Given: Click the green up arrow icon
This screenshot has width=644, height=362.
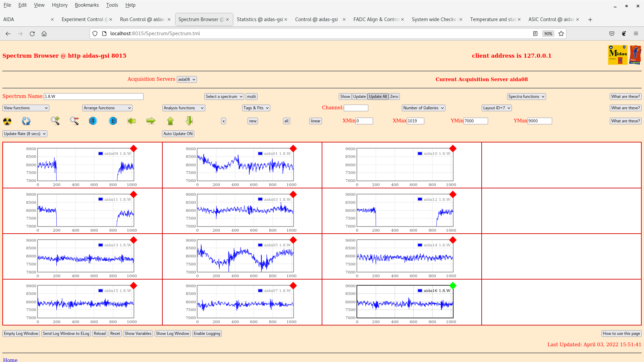Looking at the screenshot, I should [170, 121].
